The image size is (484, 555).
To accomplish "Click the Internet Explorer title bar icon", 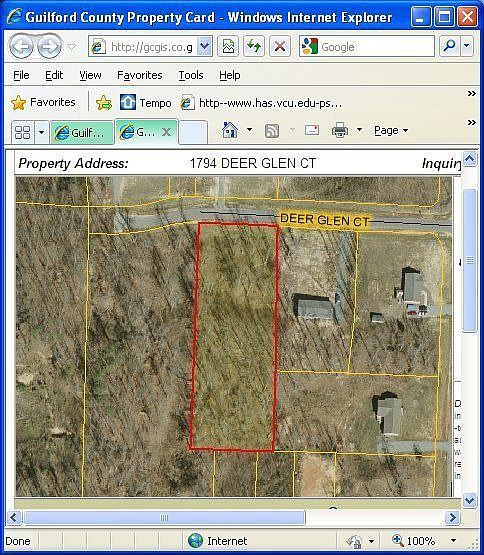I will 14,17.
